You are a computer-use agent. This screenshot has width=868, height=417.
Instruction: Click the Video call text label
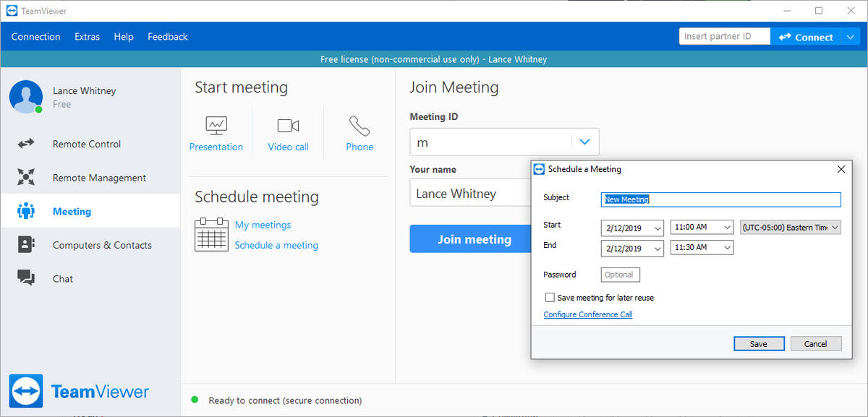[x=288, y=147]
